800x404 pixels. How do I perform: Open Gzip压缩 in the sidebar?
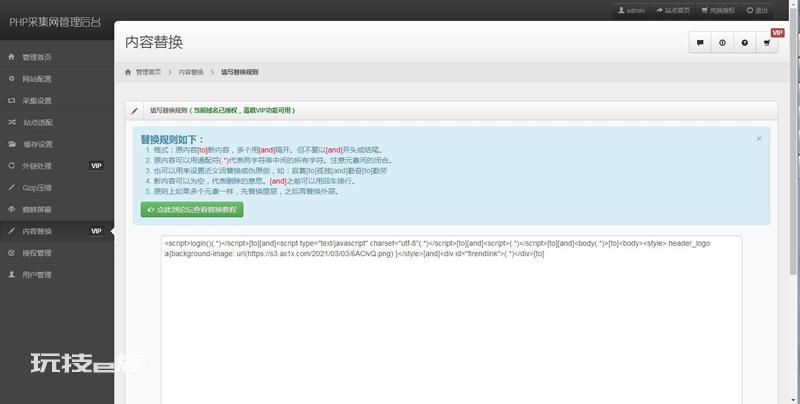pyautogui.click(x=57, y=188)
